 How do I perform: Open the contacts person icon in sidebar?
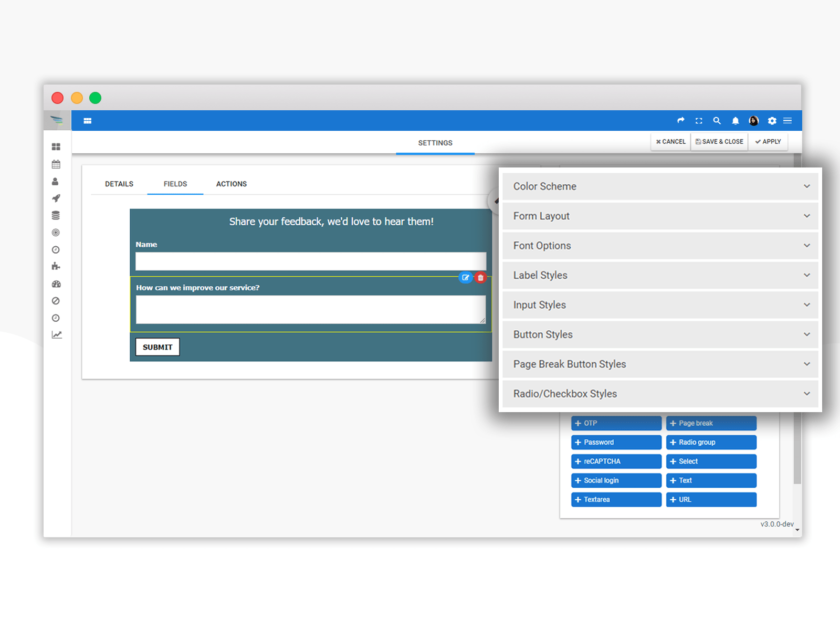click(55, 182)
